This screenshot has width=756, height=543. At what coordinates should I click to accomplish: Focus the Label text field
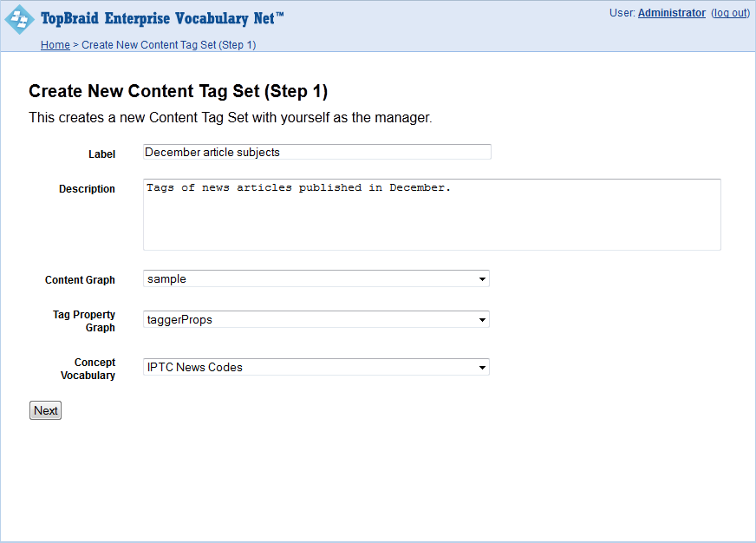(317, 152)
